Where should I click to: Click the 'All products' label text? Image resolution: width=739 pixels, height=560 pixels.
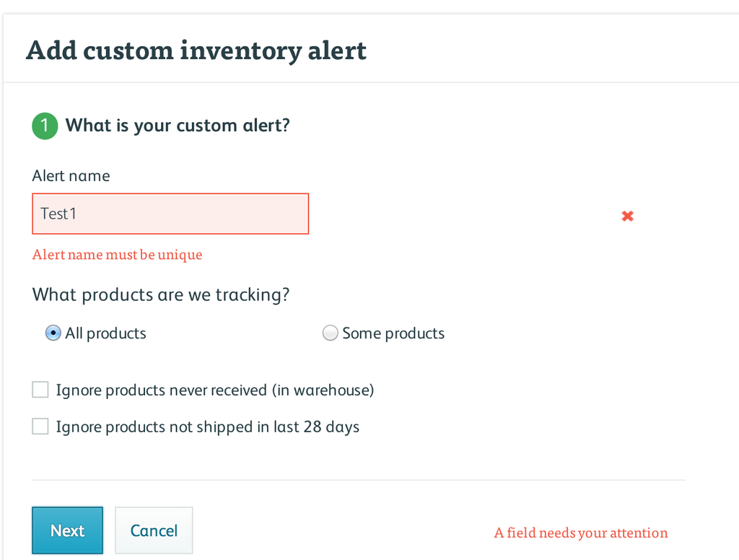pos(105,333)
